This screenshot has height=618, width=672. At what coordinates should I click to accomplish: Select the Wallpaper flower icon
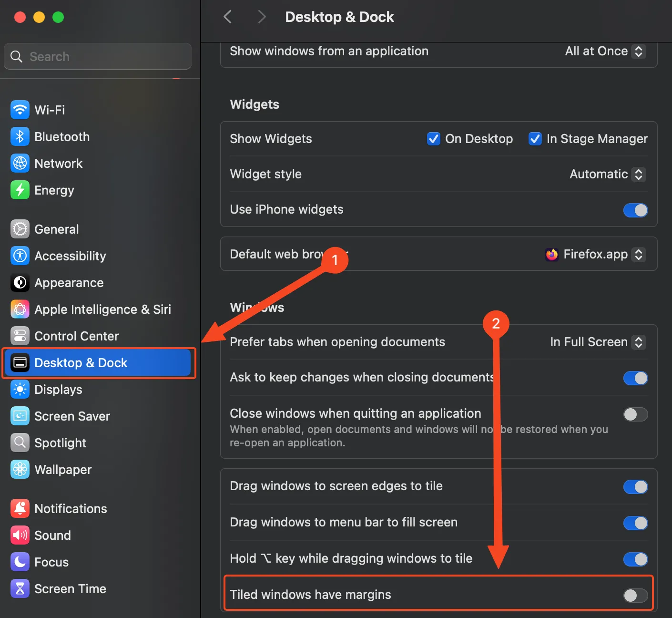click(x=20, y=470)
